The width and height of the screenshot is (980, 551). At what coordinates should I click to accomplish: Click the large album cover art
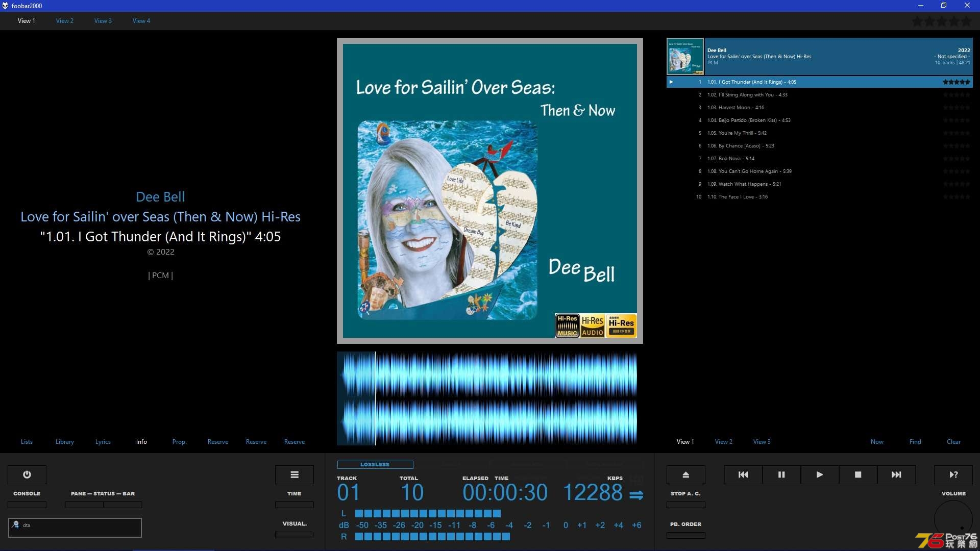490,191
